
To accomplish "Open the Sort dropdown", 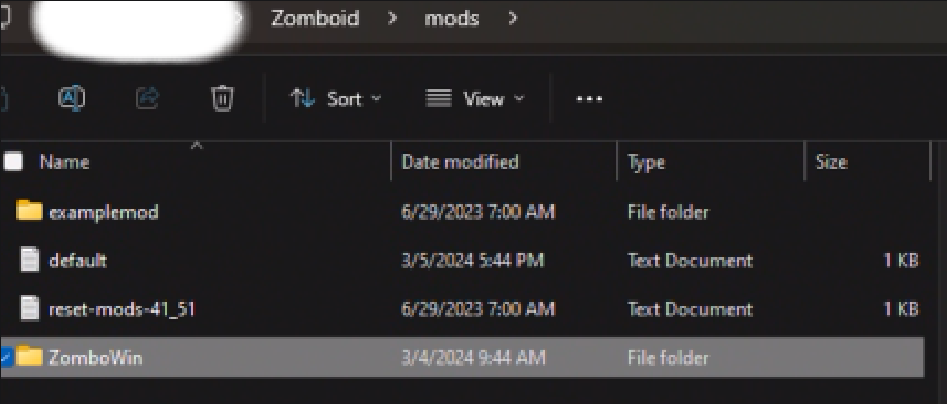I will pyautogui.click(x=336, y=98).
